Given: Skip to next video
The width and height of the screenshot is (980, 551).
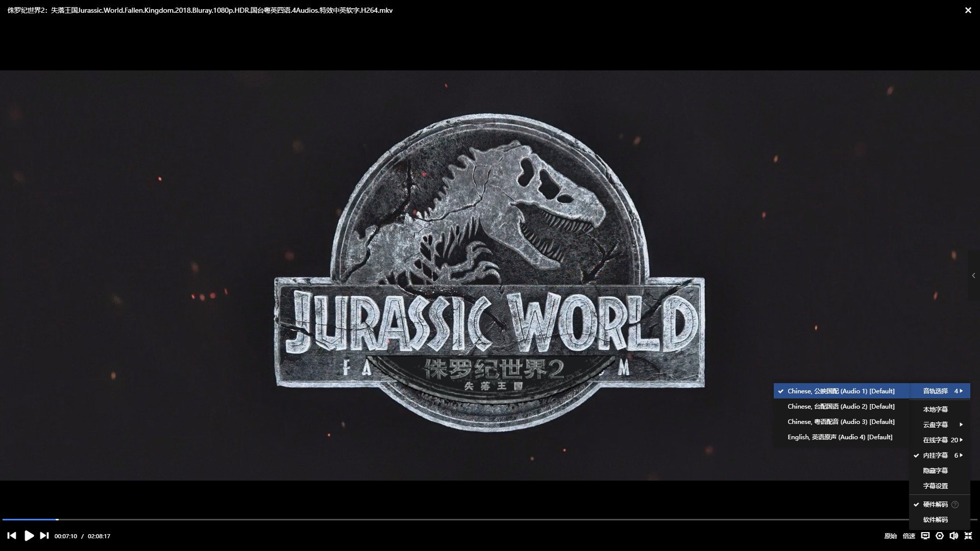Looking at the screenshot, I should pyautogui.click(x=44, y=536).
